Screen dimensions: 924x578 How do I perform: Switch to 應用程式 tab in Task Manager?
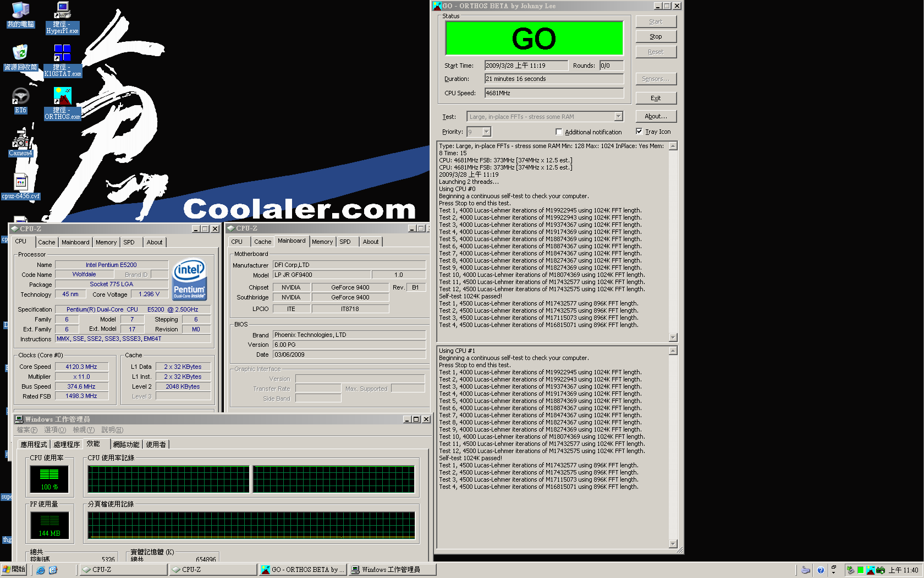pyautogui.click(x=34, y=444)
